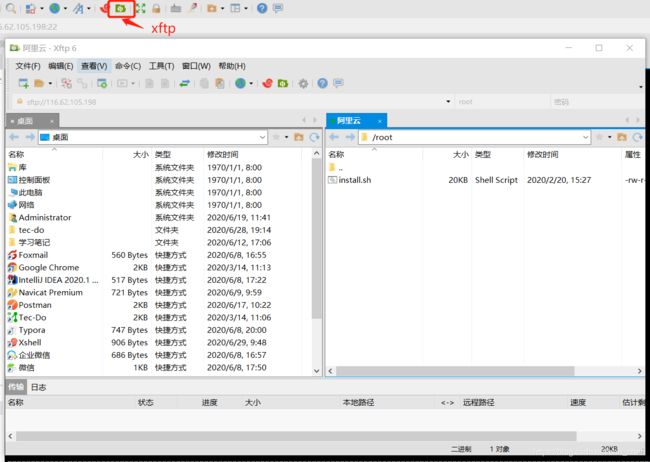Click the local pane vertical scrollbar
Screen dimensions: 650x462
[317, 238]
